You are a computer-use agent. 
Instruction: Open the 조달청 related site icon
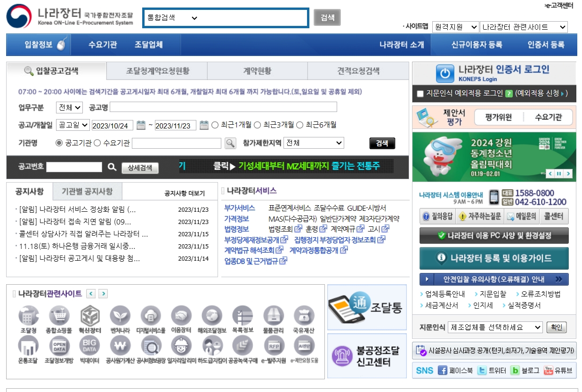[28, 316]
